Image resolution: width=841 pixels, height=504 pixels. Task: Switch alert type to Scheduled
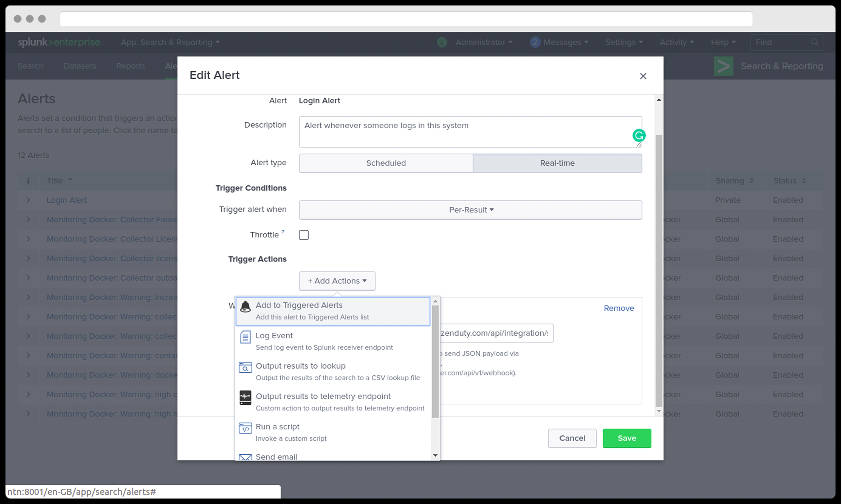pyautogui.click(x=386, y=163)
